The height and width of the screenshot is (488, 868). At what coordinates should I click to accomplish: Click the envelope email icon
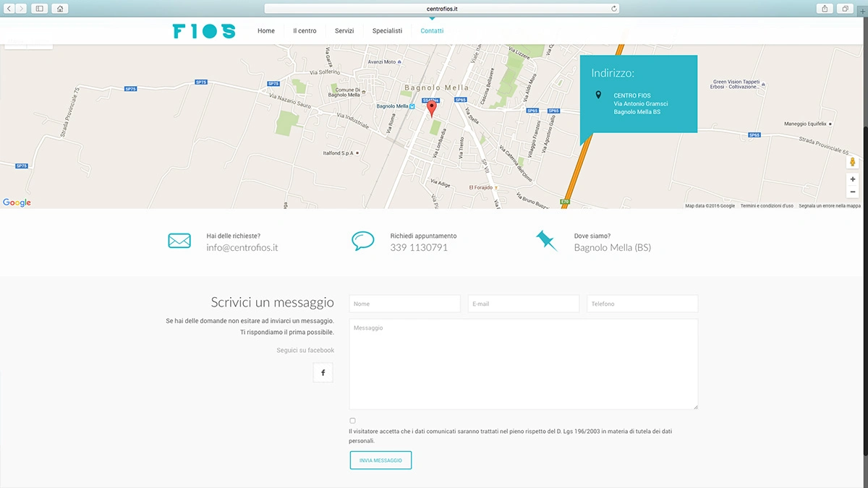[179, 241]
